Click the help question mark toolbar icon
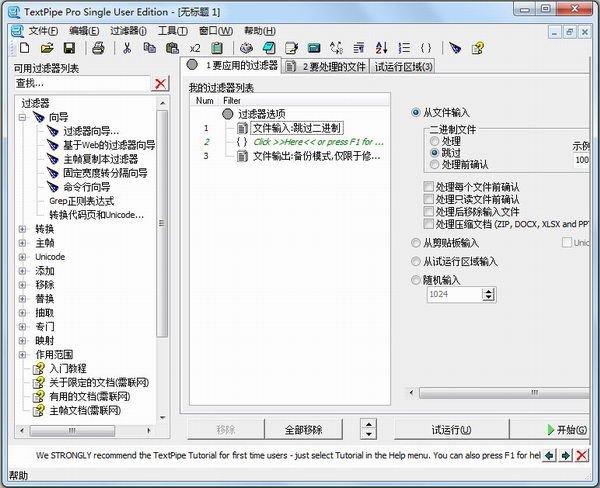The height and width of the screenshot is (488, 600). click(478, 48)
